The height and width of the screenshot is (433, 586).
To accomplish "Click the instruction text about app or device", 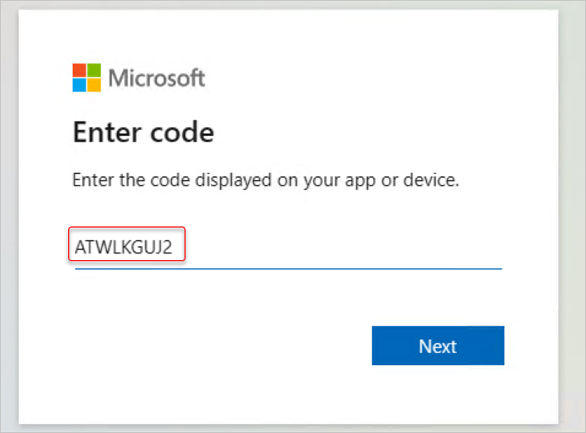I will coord(265,180).
